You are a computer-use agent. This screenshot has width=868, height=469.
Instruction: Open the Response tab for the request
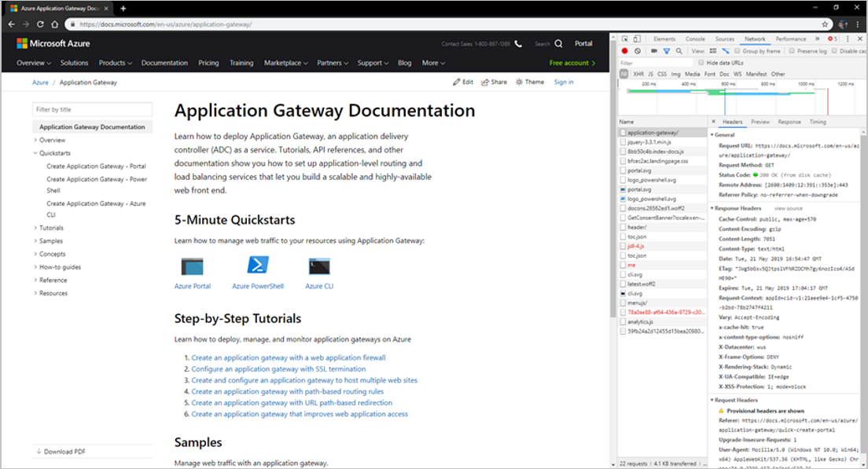click(x=789, y=122)
